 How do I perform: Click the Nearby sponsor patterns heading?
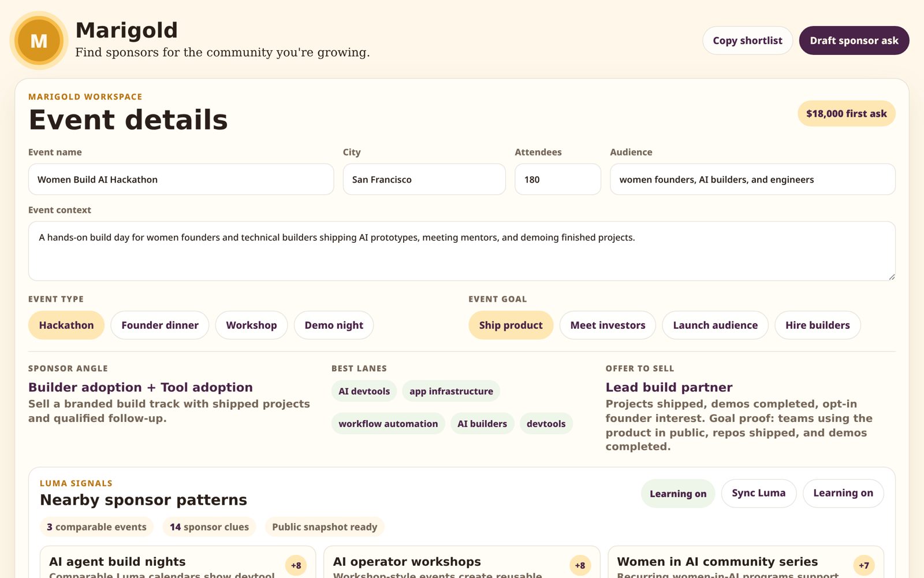click(143, 500)
